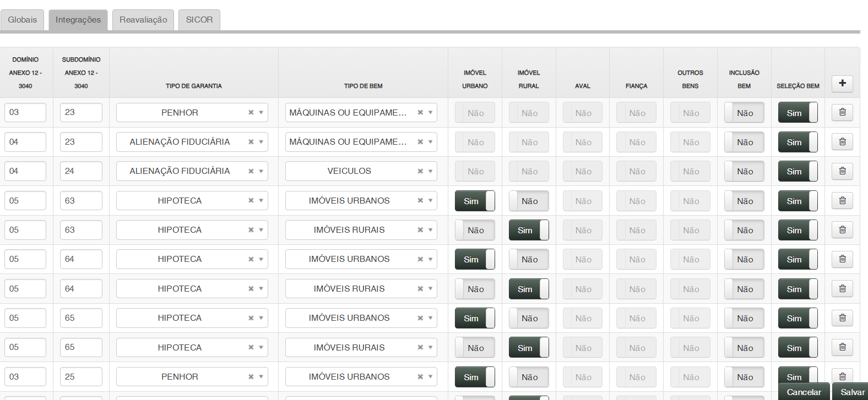The image size is (868, 400).
Task: Switch to the Globais tab
Action: pos(23,20)
